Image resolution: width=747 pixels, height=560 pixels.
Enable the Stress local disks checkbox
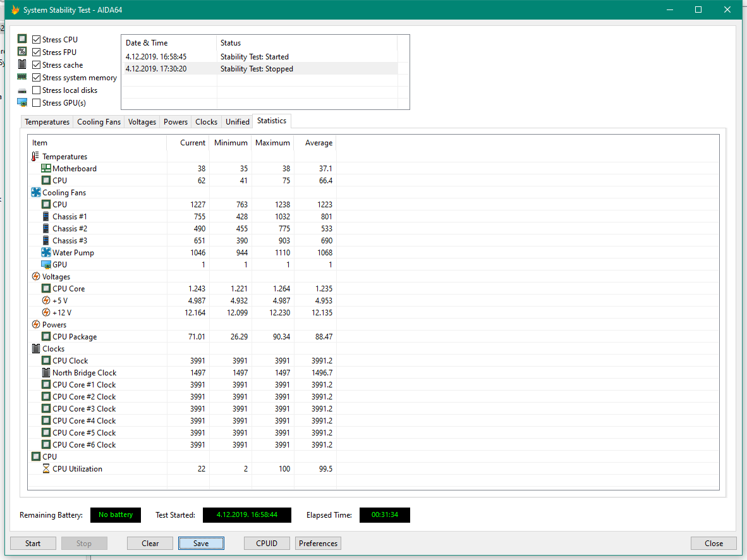coord(37,90)
